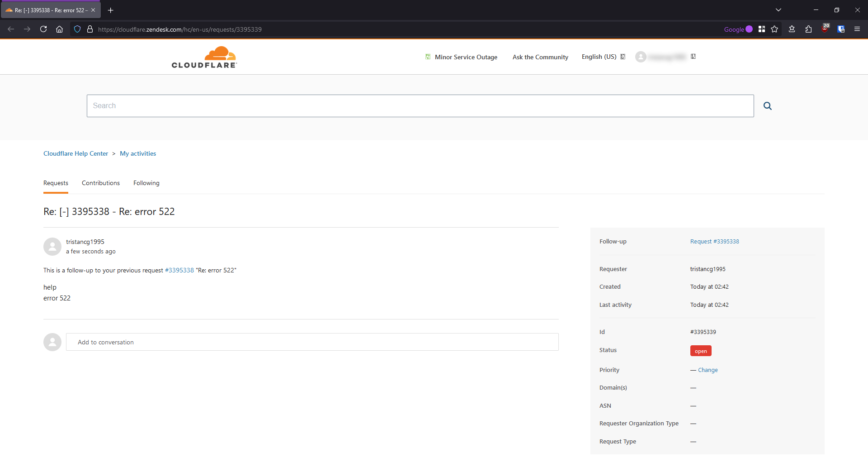This screenshot has height=467, width=868.
Task: Click the extensions puzzle-piece icon
Action: pos(809,29)
